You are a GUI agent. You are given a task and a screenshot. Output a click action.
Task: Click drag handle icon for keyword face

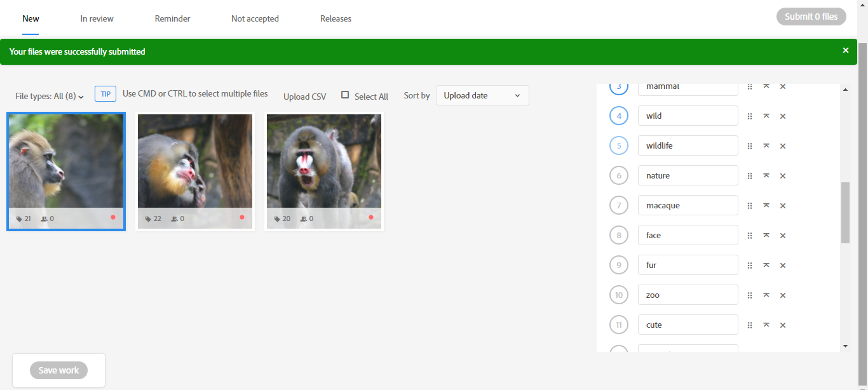750,236
